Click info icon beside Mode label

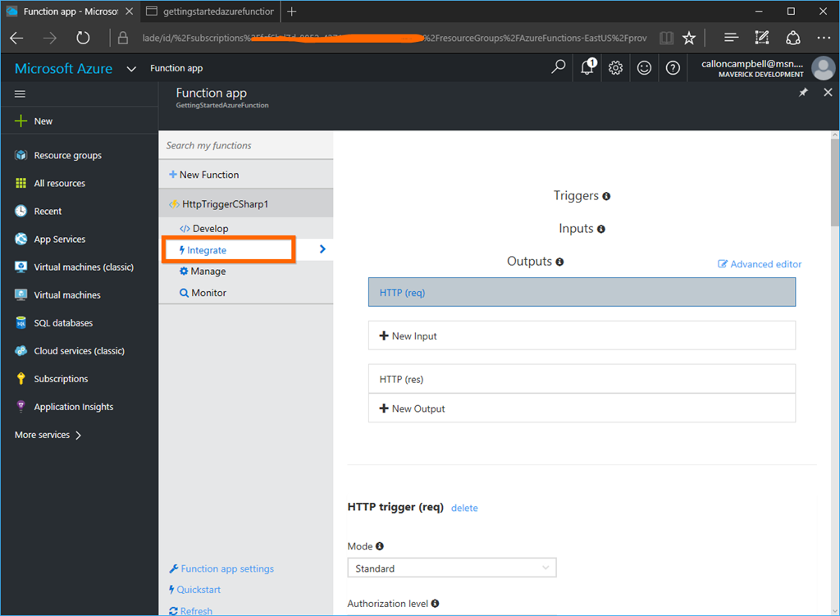click(x=380, y=546)
